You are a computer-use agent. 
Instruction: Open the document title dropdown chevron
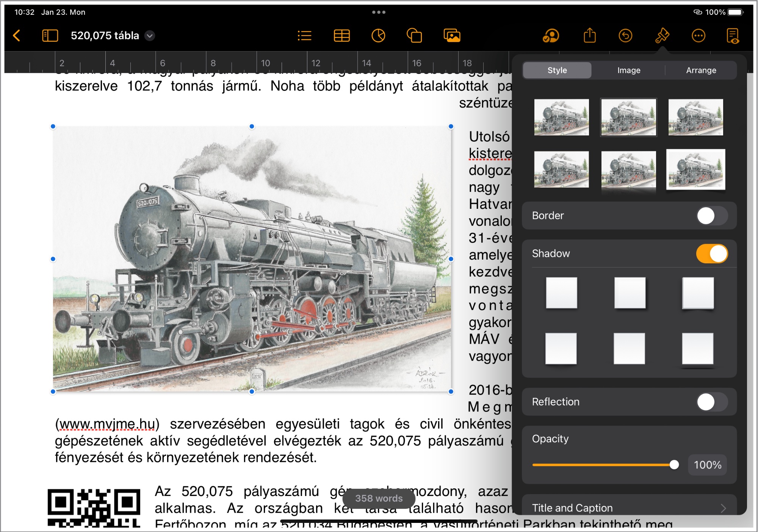click(x=150, y=36)
